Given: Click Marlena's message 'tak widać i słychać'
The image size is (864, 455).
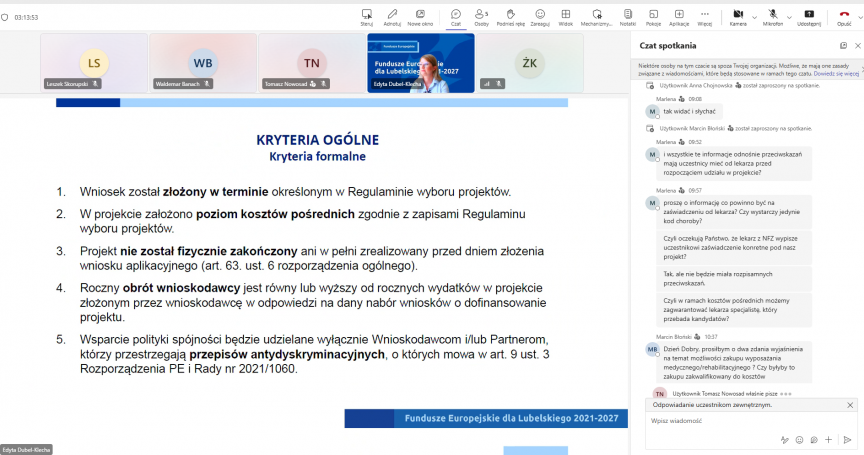Looking at the screenshot, I should [x=690, y=111].
